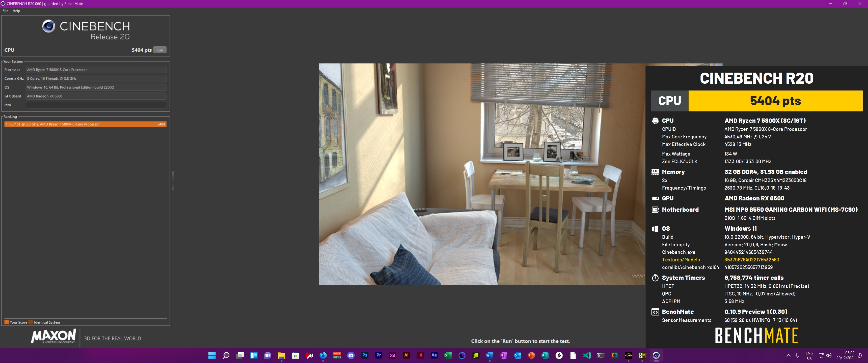Open the Help menu
This screenshot has width=868, height=363.
click(x=16, y=11)
